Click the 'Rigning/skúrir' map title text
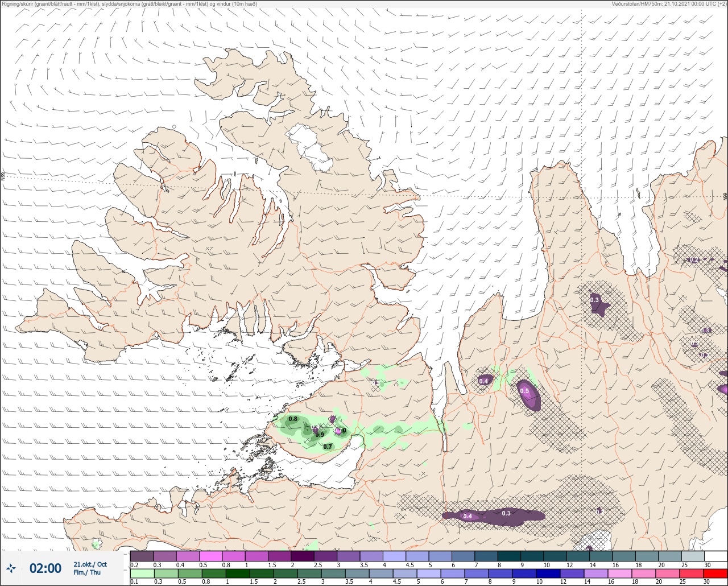Viewport: 728px width, 586px height. (130, 3)
